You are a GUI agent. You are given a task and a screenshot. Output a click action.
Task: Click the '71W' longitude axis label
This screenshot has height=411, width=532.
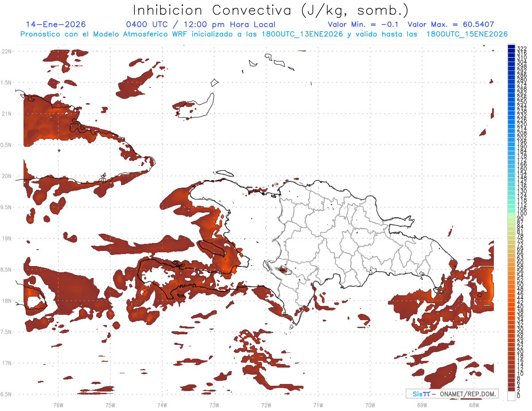click(318, 405)
